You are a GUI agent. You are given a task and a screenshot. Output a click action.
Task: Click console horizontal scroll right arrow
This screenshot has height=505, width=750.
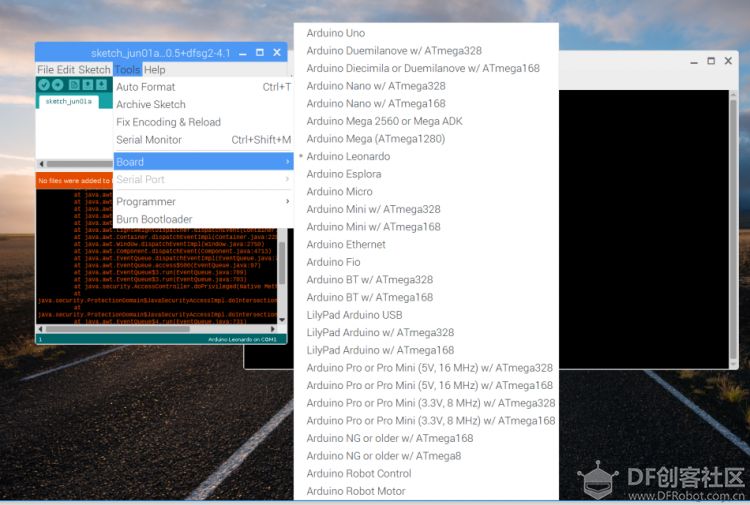coord(273,329)
